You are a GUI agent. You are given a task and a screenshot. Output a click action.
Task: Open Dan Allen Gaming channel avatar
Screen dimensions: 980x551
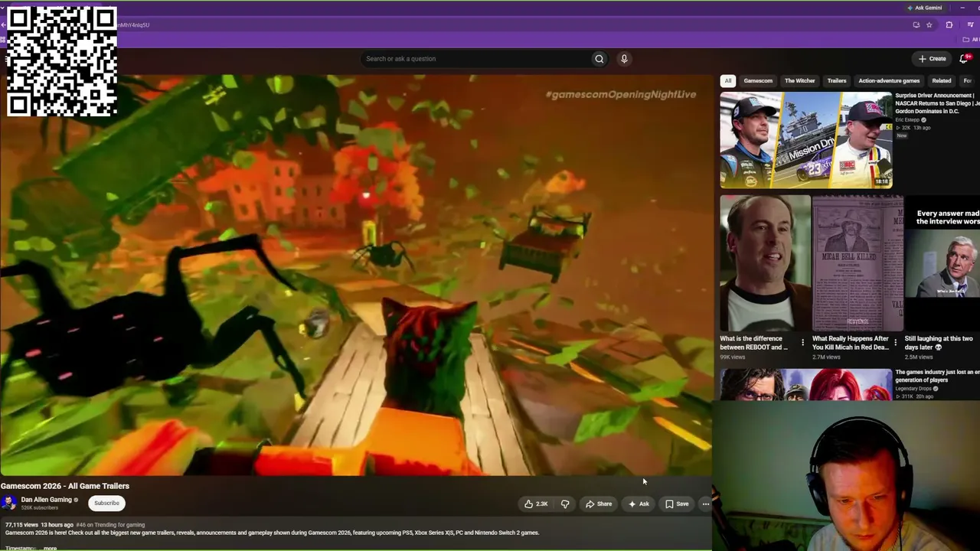click(9, 503)
